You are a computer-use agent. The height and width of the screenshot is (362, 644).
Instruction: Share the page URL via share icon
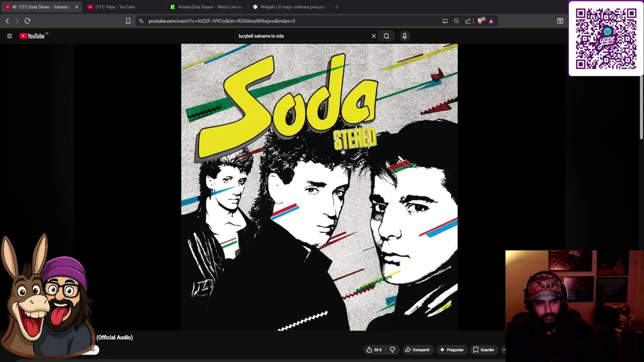tap(468, 21)
